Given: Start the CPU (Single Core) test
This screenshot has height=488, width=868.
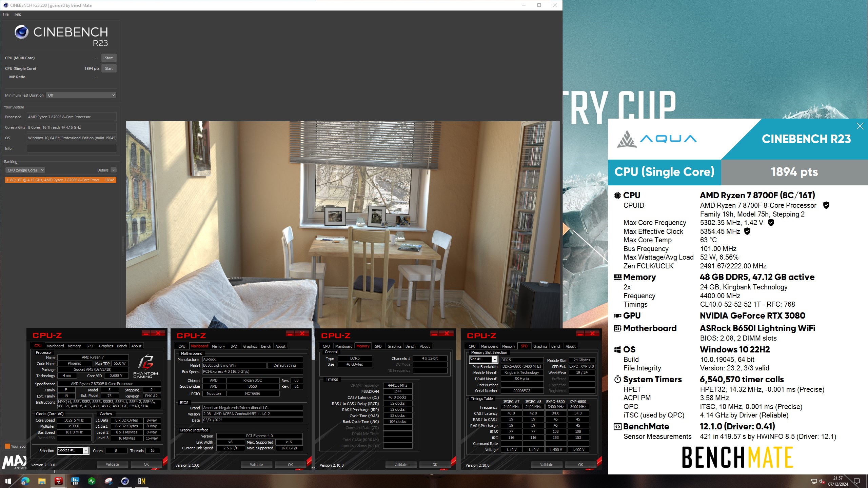Looking at the screenshot, I should (109, 68).
